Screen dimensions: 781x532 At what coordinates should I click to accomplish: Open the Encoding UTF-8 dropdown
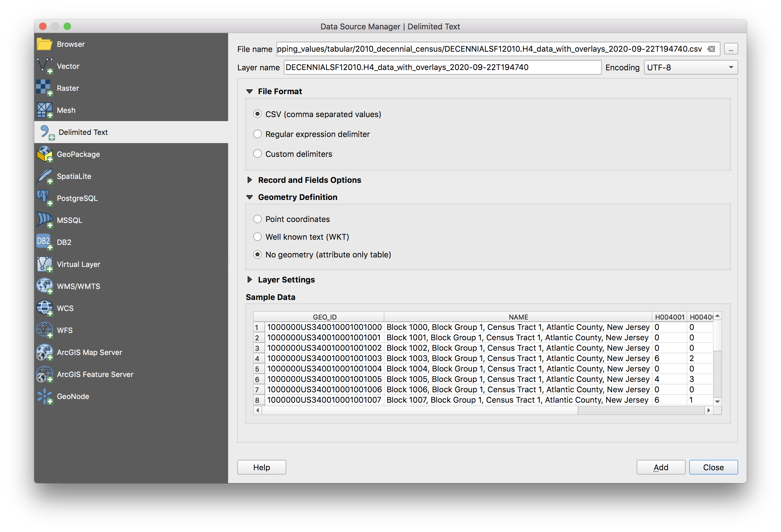(690, 68)
